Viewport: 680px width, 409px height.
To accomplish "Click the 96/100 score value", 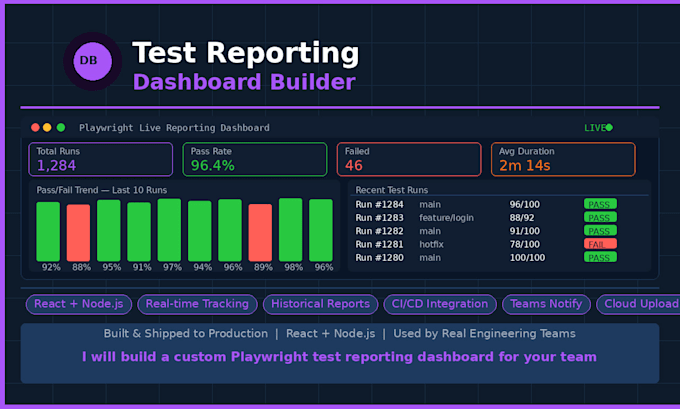I will [x=525, y=204].
